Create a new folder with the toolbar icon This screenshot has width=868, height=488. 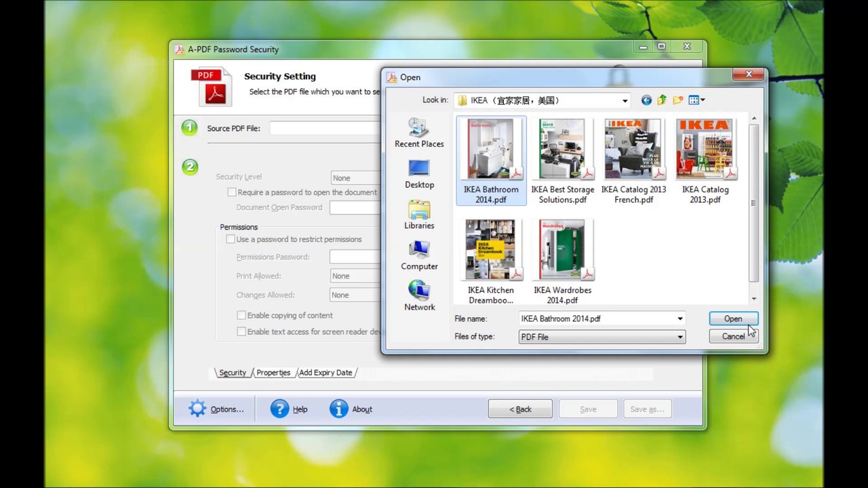click(677, 100)
